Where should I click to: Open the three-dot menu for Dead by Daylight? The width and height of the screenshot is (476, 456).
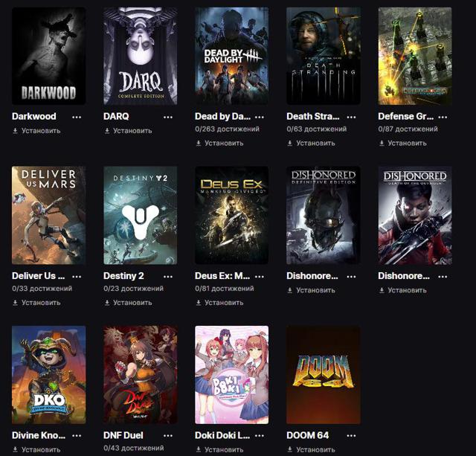(260, 117)
